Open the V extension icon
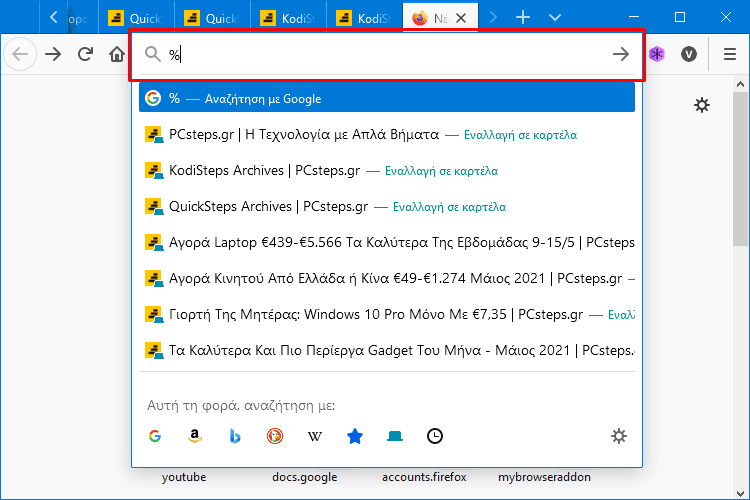Viewport: 750px width, 500px height. pos(689,54)
